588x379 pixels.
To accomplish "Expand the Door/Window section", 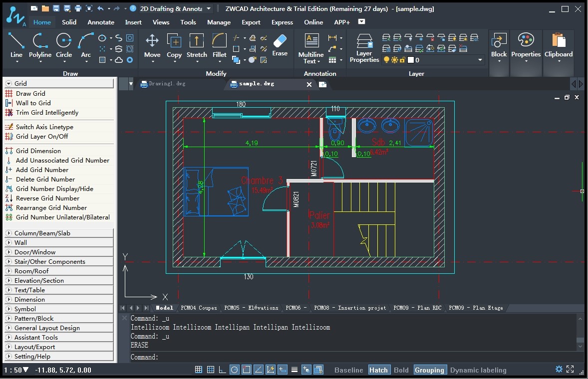I will tap(58, 252).
